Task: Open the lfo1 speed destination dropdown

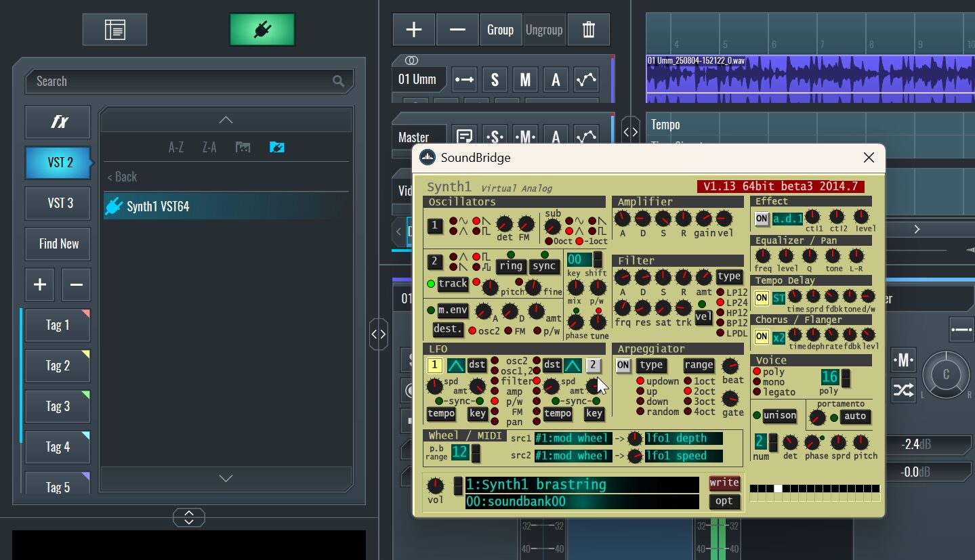Action: point(684,456)
